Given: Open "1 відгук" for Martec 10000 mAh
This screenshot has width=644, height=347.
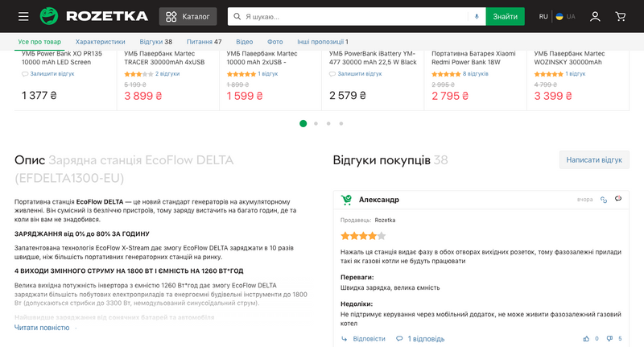Looking at the screenshot, I should click(x=268, y=74).
